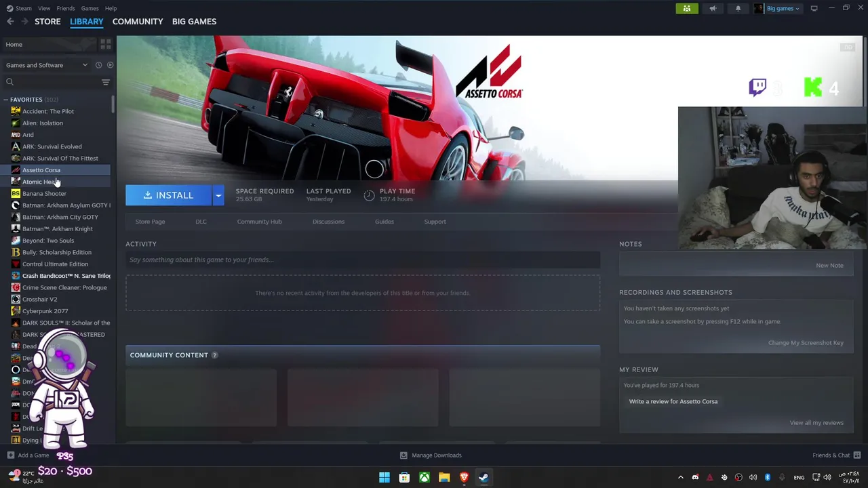Image resolution: width=868 pixels, height=488 pixels.
Task: Write a review for Assetto Corsa
Action: (x=673, y=402)
